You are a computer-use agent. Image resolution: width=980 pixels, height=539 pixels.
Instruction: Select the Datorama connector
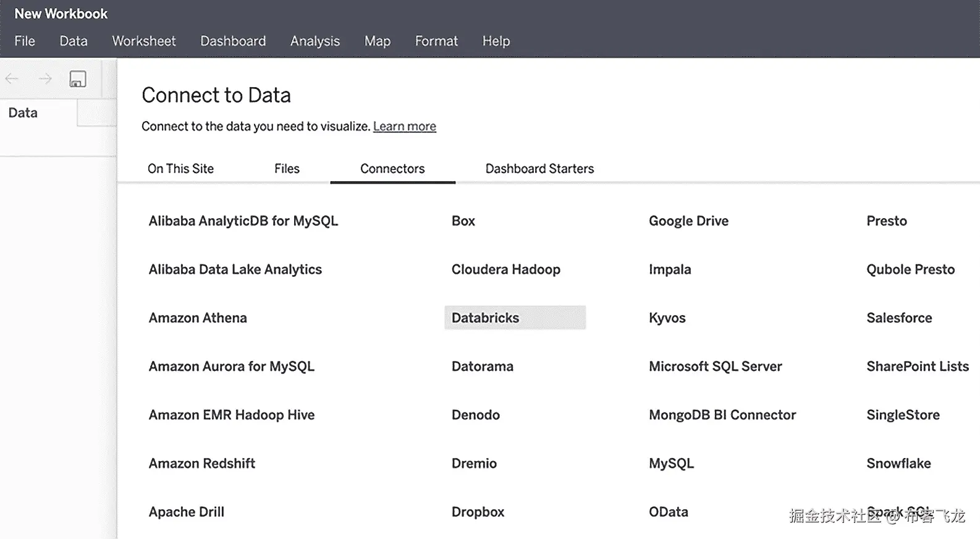click(483, 366)
